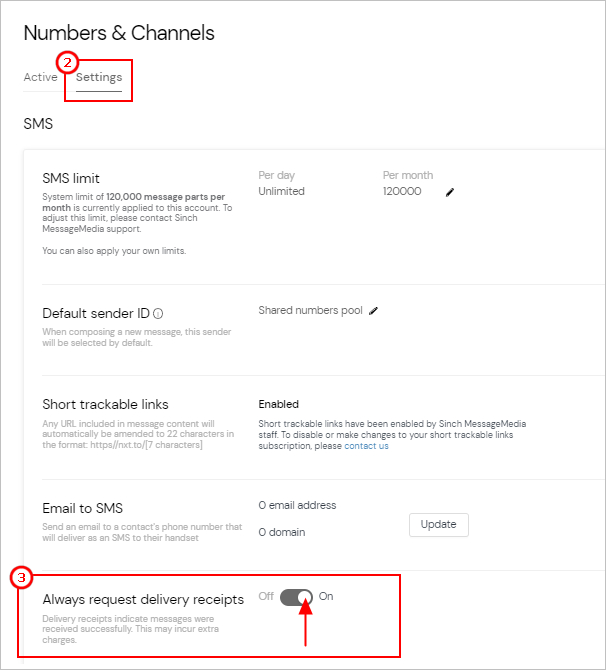Edit the Shared numbers pool sender ID
The height and width of the screenshot is (670, 606).
[374, 311]
